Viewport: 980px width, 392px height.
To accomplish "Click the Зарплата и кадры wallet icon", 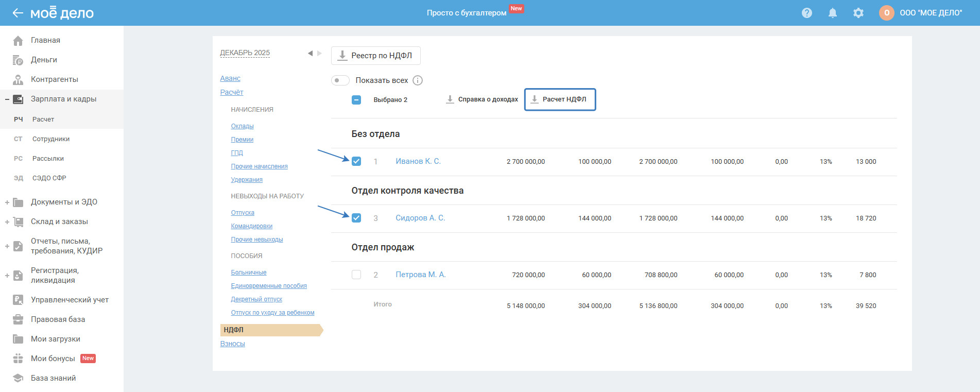I will tap(18, 99).
